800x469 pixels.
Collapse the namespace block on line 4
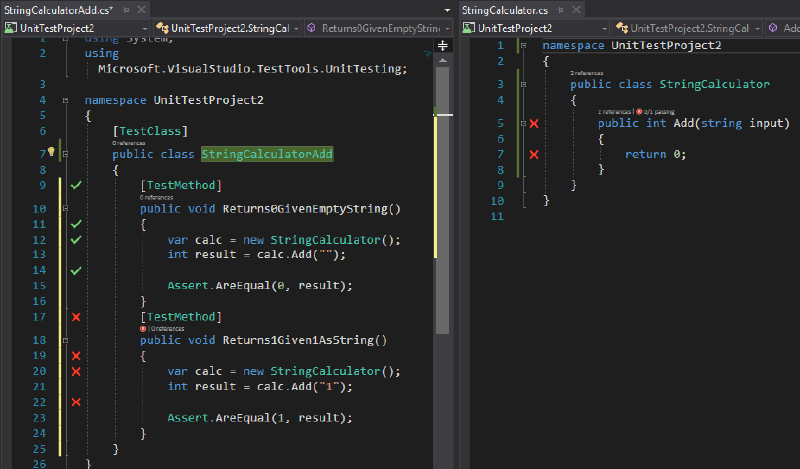(x=65, y=101)
